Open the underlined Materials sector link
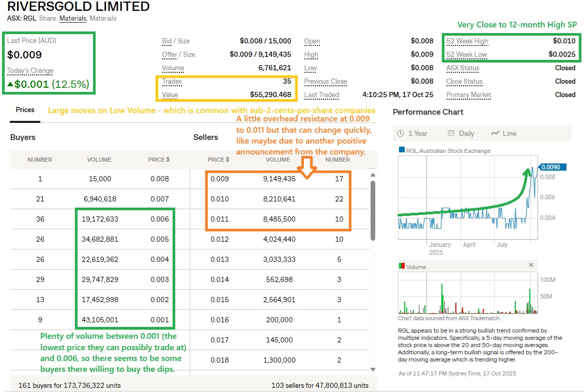 (x=72, y=19)
